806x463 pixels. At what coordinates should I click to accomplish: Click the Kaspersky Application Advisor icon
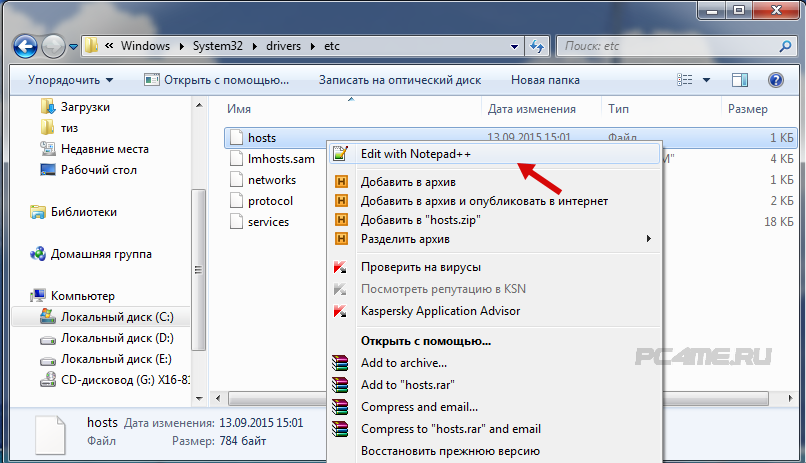341,311
